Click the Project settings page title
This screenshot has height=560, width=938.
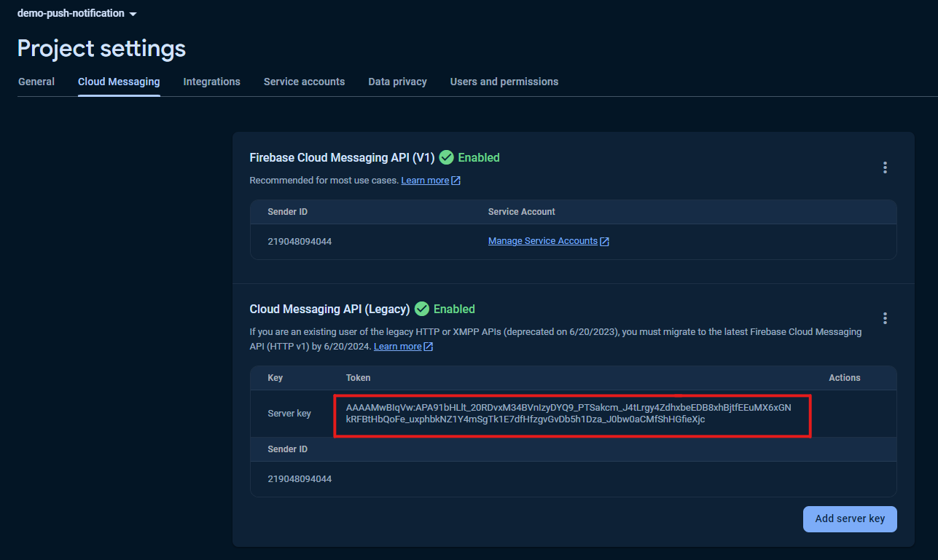101,48
